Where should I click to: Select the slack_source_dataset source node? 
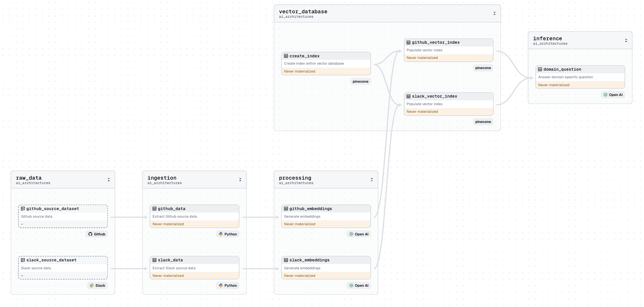pos(63,268)
